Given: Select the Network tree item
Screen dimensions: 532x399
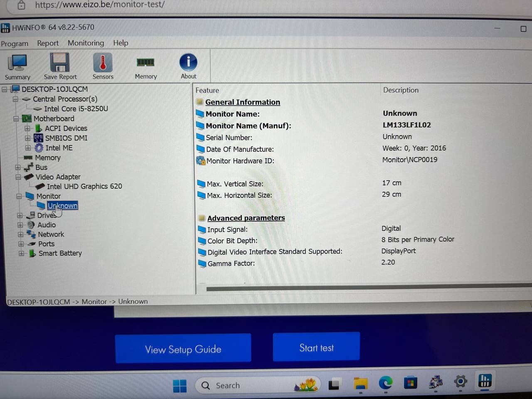Looking at the screenshot, I should coord(51,234).
